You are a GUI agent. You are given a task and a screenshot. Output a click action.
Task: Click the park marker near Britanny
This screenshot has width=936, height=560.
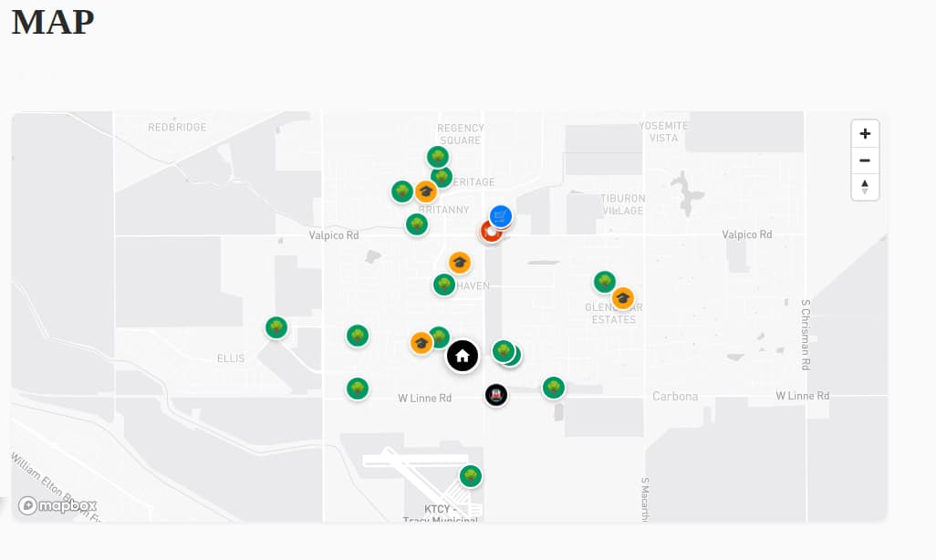click(416, 224)
